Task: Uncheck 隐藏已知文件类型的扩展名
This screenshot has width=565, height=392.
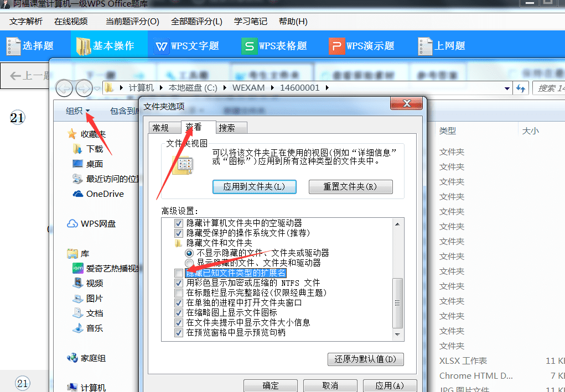Action: 179,273
